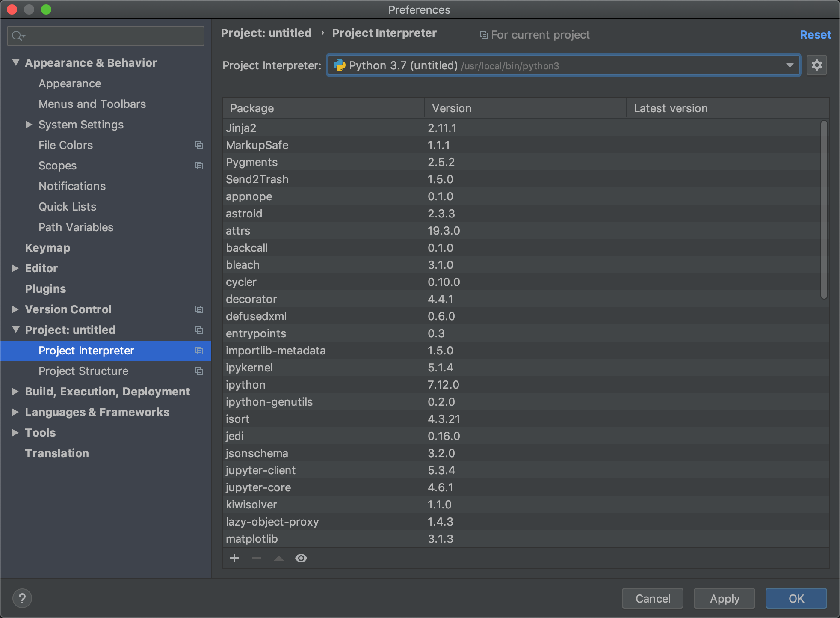Toggle the show early releases eye icon
Viewport: 840px width, 618px height.
(x=301, y=558)
